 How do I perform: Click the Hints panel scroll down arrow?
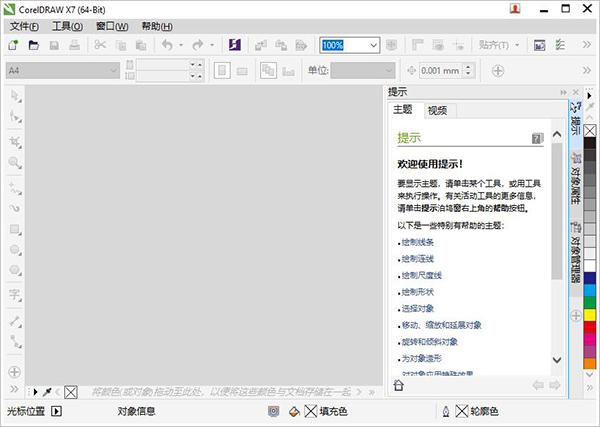coord(557,360)
